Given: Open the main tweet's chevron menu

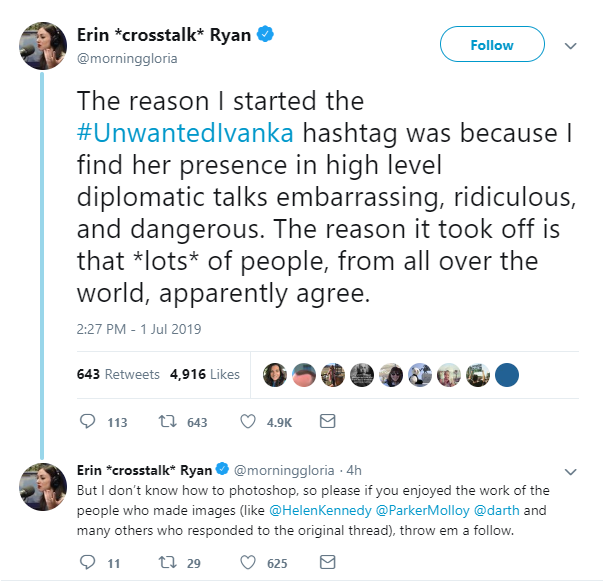Looking at the screenshot, I should pyautogui.click(x=571, y=46).
